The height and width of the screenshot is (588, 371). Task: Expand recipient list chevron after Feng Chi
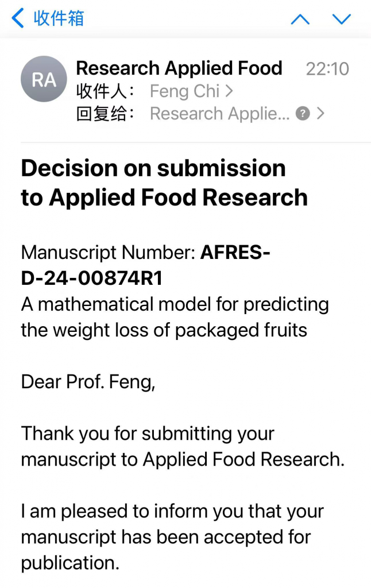coord(229,91)
